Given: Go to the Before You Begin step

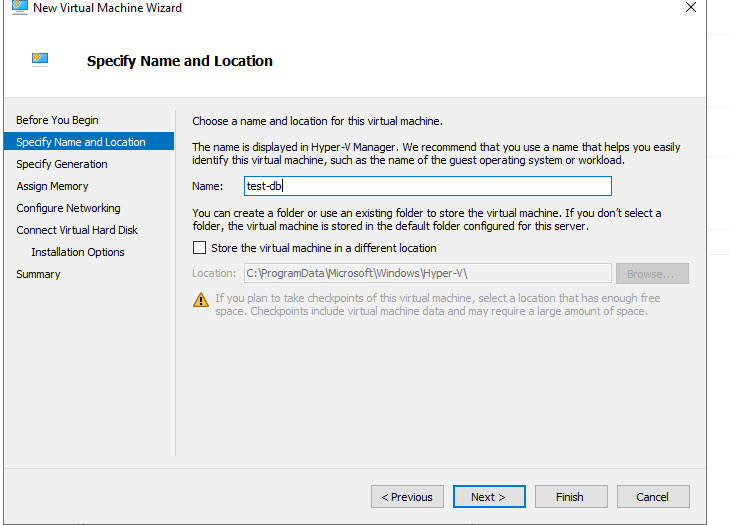Looking at the screenshot, I should pyautogui.click(x=57, y=120).
